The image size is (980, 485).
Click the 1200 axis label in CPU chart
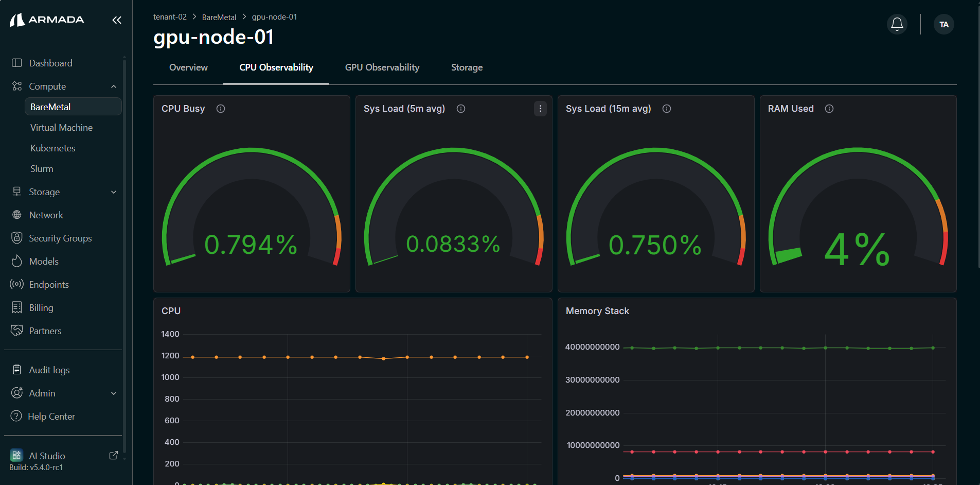tap(170, 356)
